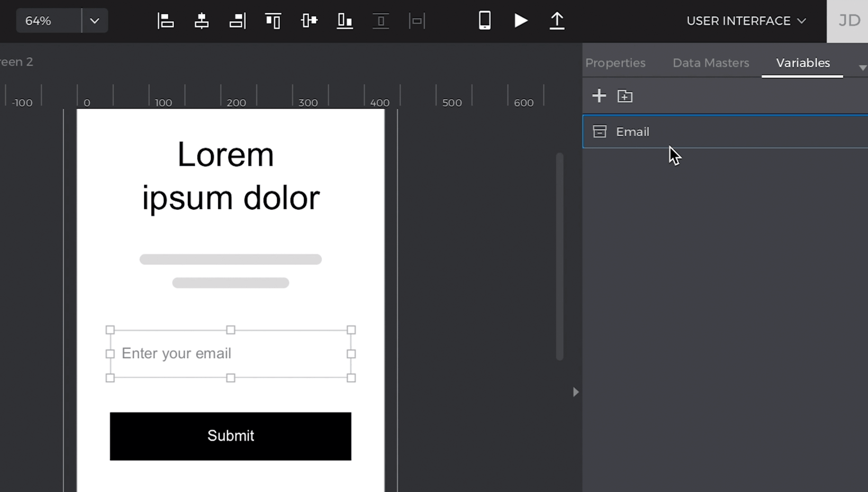This screenshot has height=492, width=868.
Task: Select the Enter your email input field
Action: click(230, 353)
